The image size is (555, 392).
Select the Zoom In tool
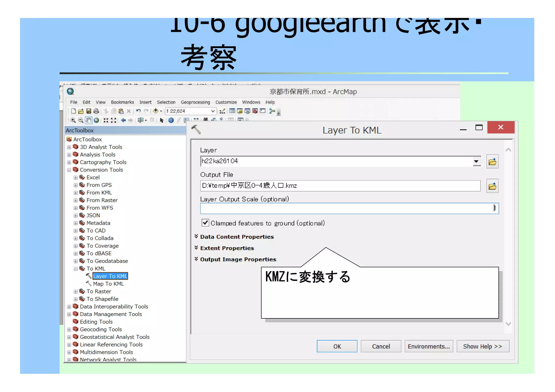point(73,120)
